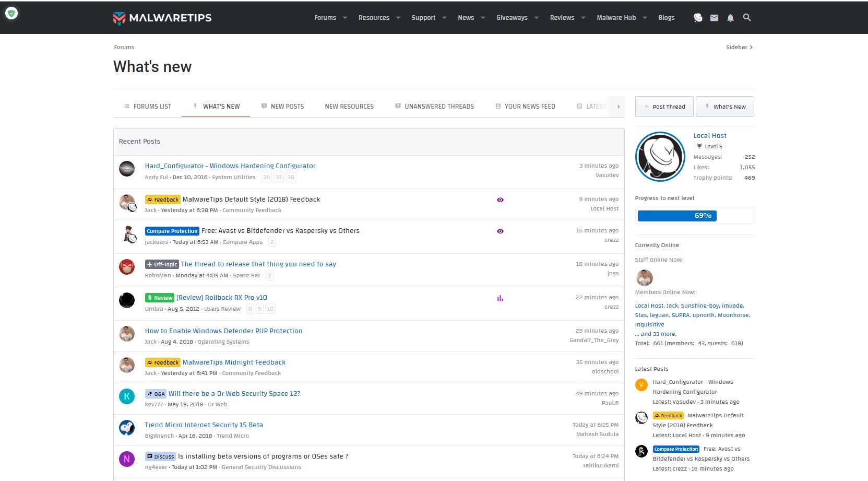
Task: Click the Compare Protection tag in Recent Posts
Action: coord(172,231)
